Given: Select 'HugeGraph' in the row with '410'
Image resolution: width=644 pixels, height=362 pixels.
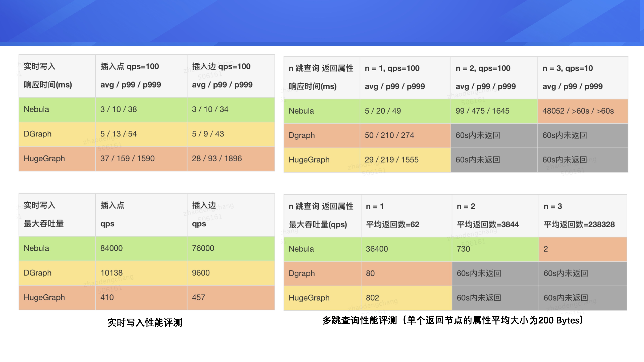Looking at the screenshot, I should [x=44, y=297].
